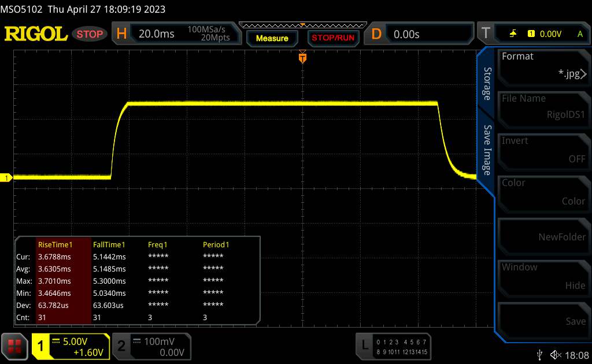Click the trigger source channel 1 badge
Screen dimensions: 592x364
[531, 34]
